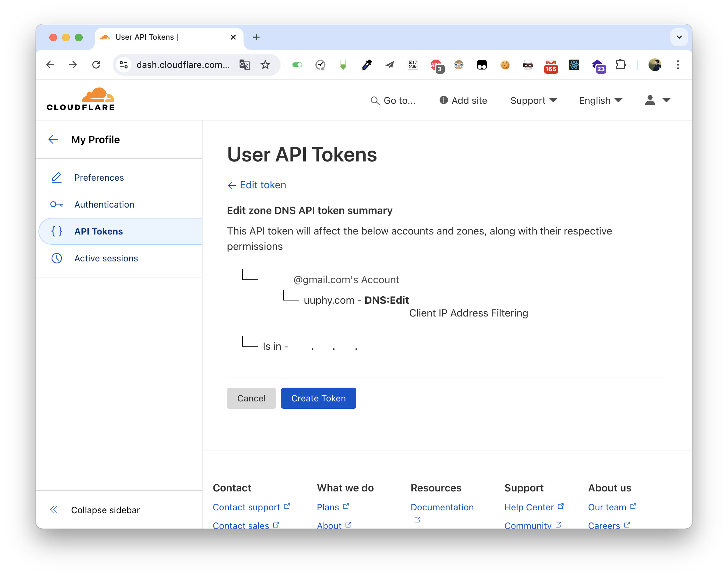Click the 'Is in -' text row
Viewport: 728px width, 576px height.
point(275,346)
